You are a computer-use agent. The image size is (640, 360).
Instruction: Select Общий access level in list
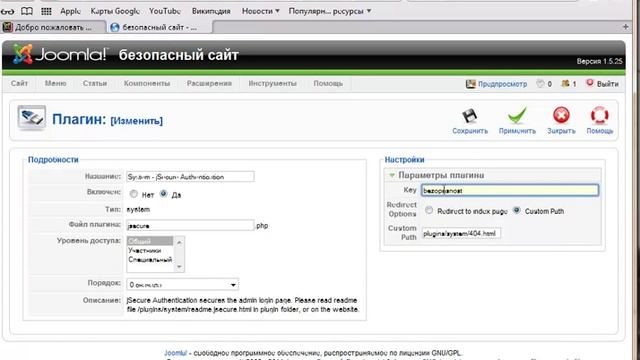(150, 241)
